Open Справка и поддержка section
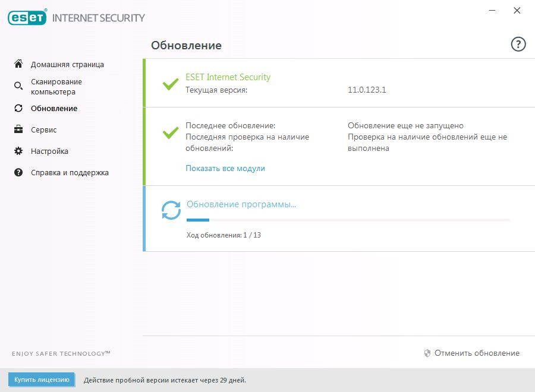Viewport: 535px width, 392px height. click(70, 173)
